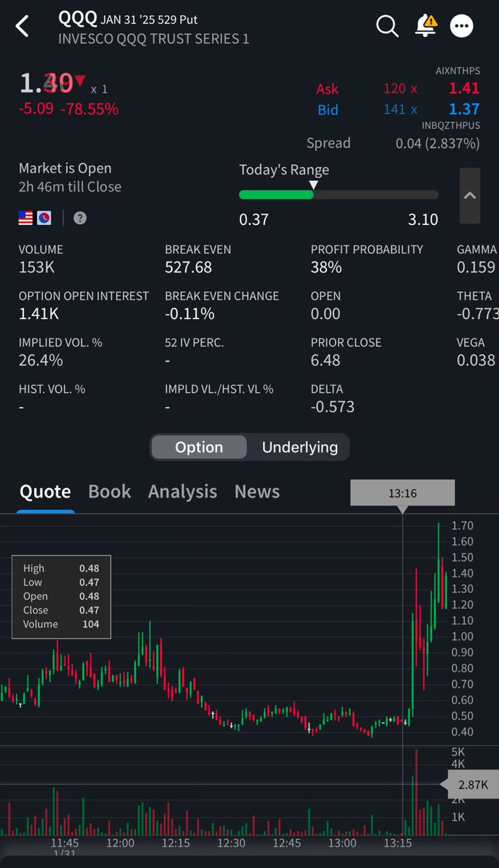499x868 pixels.
Task: Tap the question mark help icon
Action: (80, 218)
